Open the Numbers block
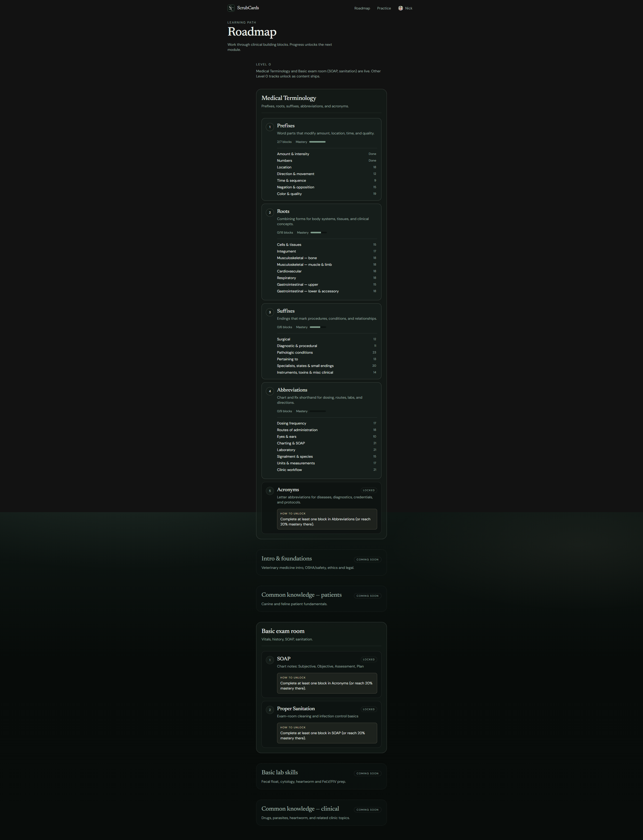 pos(326,160)
